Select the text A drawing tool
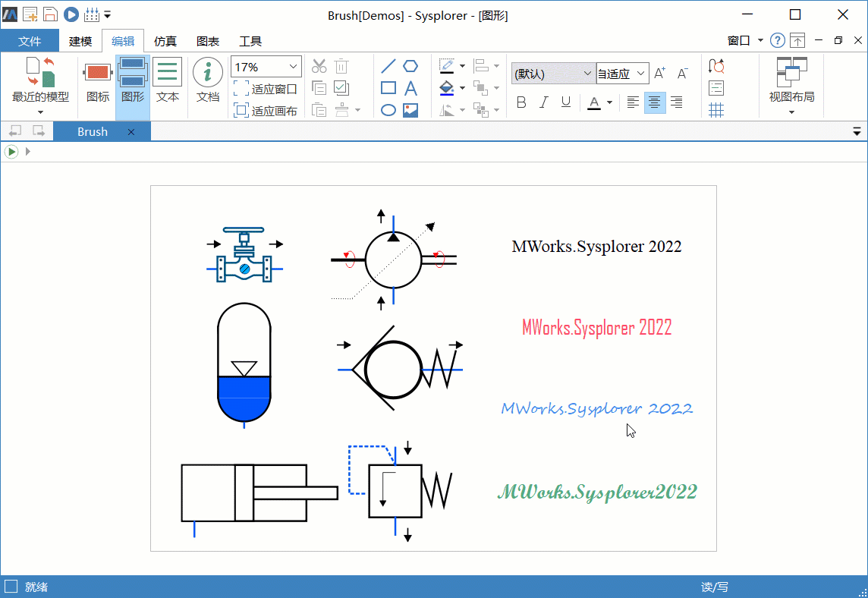This screenshot has height=598, width=868. coord(410,88)
